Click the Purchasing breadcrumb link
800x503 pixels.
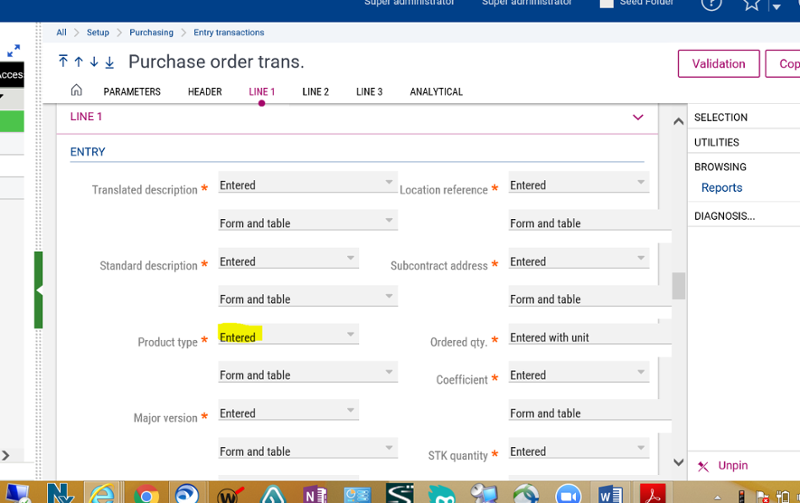pos(151,33)
